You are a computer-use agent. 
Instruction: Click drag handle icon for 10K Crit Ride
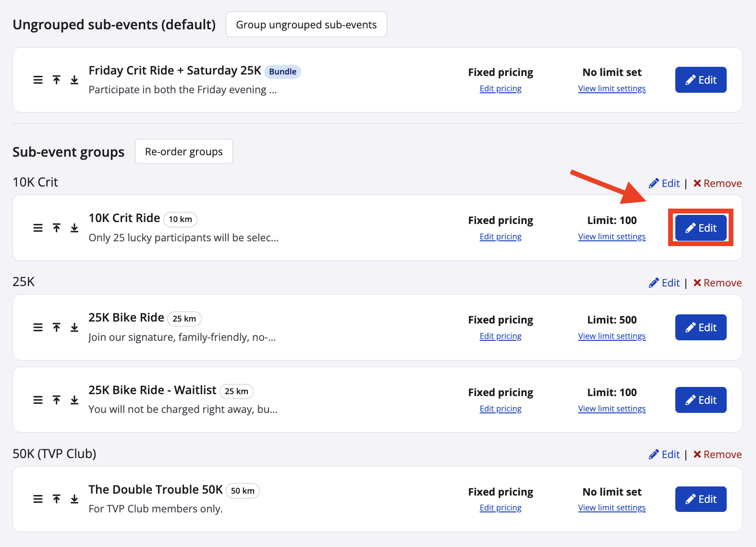tap(38, 228)
